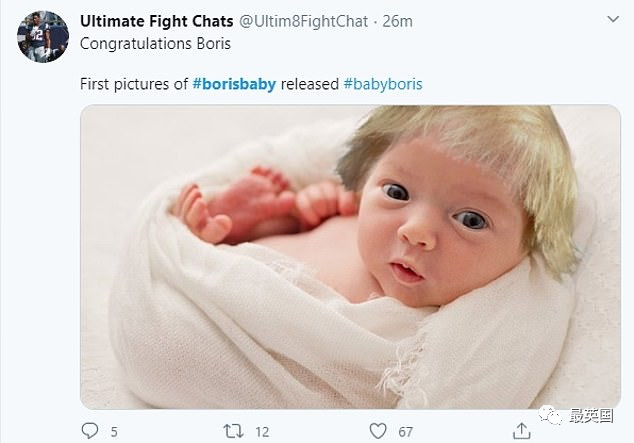Follow the #babyboris hashtag link

pyautogui.click(x=382, y=84)
